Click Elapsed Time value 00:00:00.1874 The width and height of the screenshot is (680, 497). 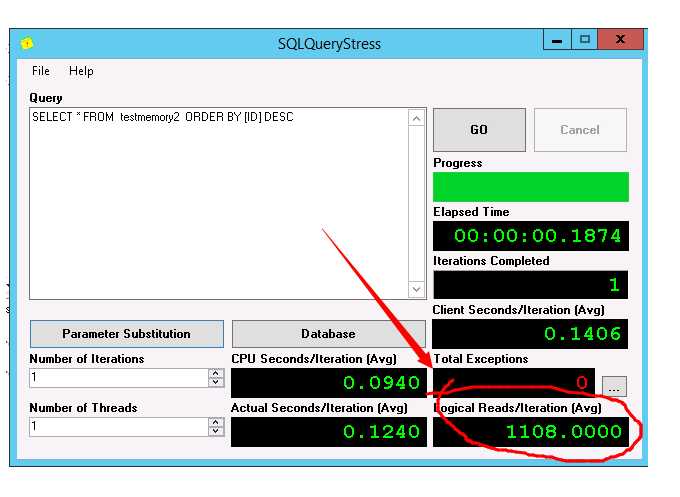tap(531, 236)
